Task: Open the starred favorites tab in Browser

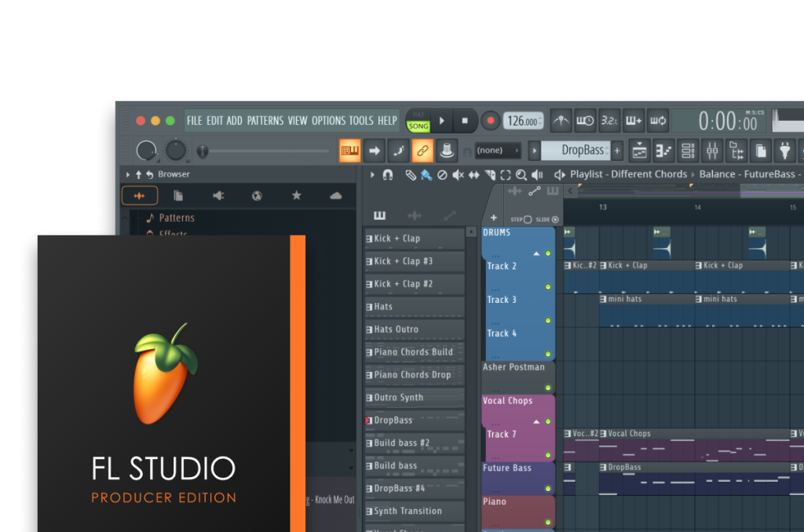Action: [x=296, y=195]
